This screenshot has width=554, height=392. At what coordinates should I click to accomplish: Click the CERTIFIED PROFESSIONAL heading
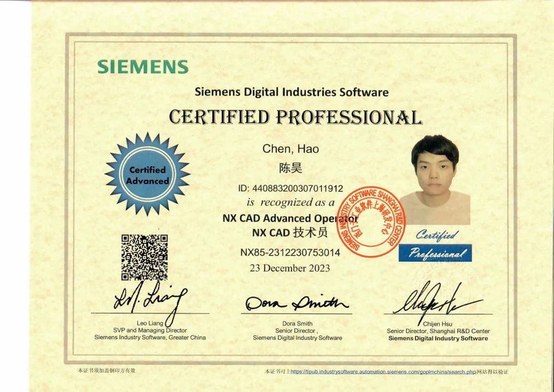[294, 117]
